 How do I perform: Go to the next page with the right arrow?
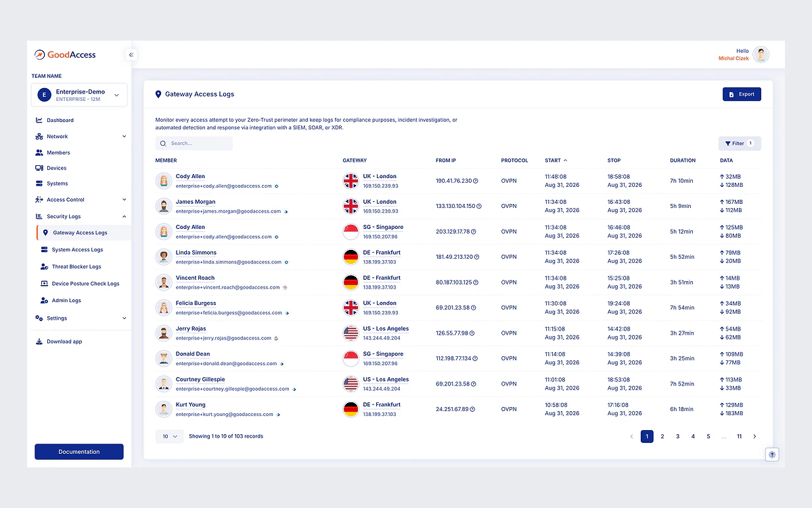[755, 437]
